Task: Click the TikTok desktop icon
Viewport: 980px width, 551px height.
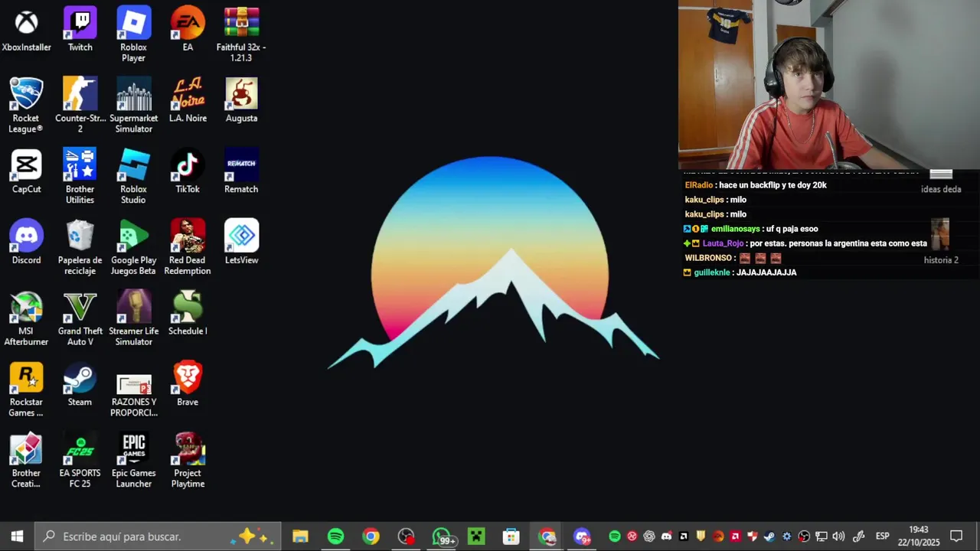Action: [188, 171]
